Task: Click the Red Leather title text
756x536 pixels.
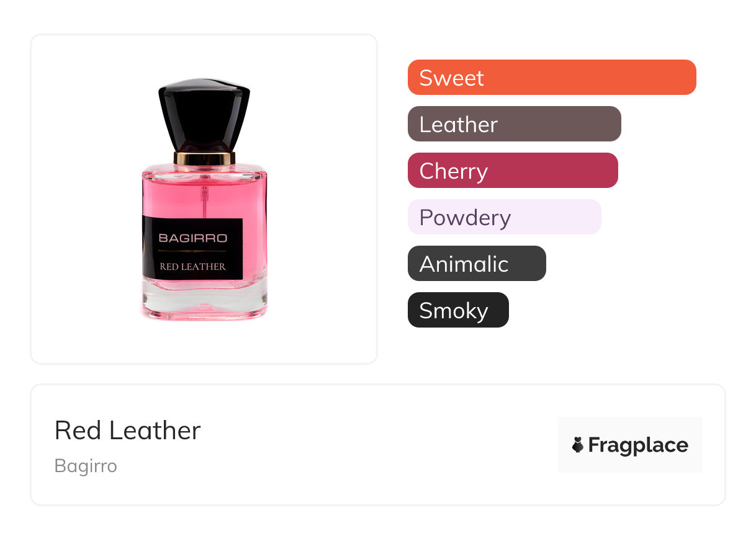Action: [x=128, y=430]
